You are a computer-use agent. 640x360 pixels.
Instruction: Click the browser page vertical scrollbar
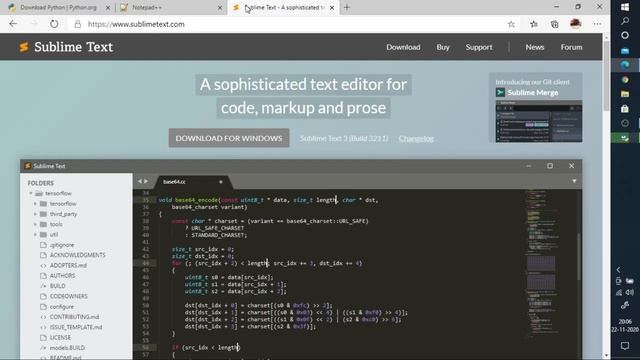606,76
